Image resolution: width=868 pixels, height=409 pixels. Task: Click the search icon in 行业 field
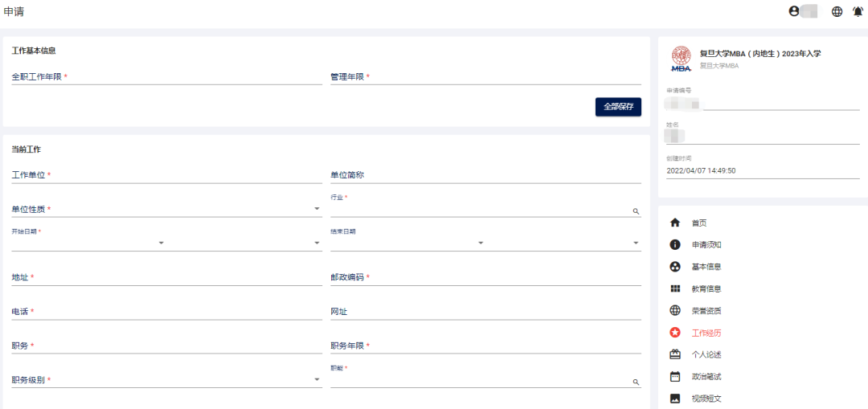[636, 211]
